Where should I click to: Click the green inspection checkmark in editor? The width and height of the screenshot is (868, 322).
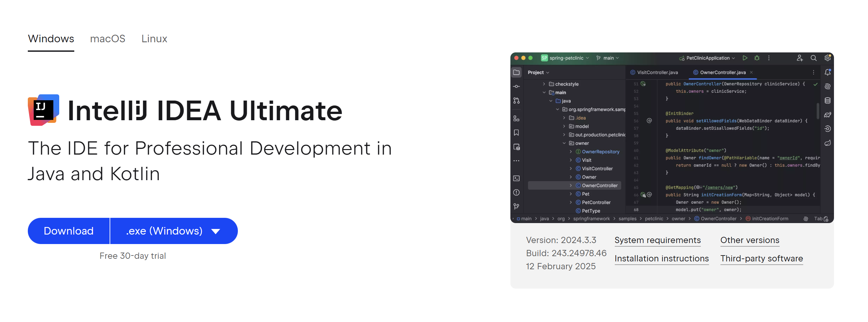(x=815, y=85)
